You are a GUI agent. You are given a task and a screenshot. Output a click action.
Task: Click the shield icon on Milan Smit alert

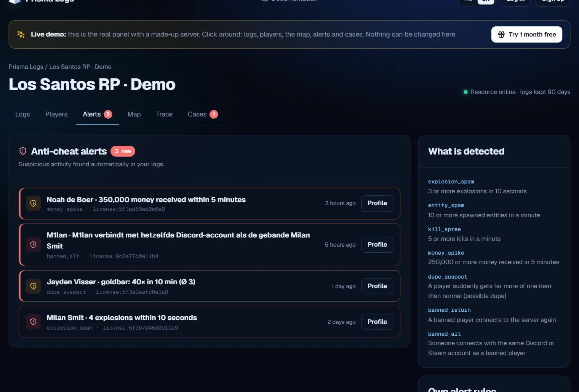coord(33,322)
